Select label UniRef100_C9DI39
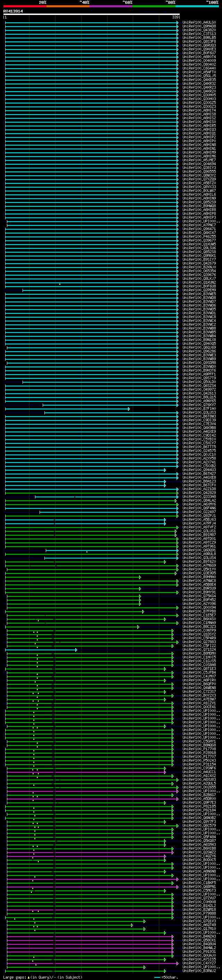 199,420
